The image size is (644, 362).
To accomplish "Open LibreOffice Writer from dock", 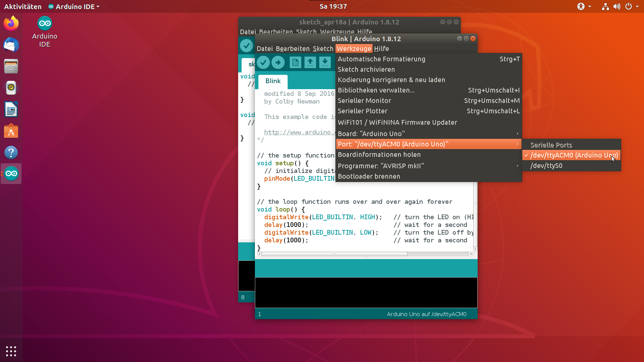I will tap(11, 109).
